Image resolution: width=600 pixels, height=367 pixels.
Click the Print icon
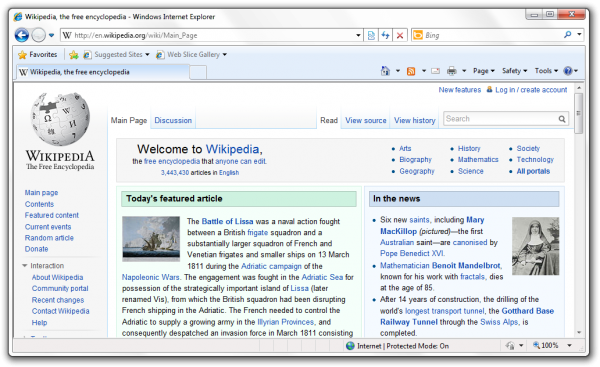coord(452,71)
